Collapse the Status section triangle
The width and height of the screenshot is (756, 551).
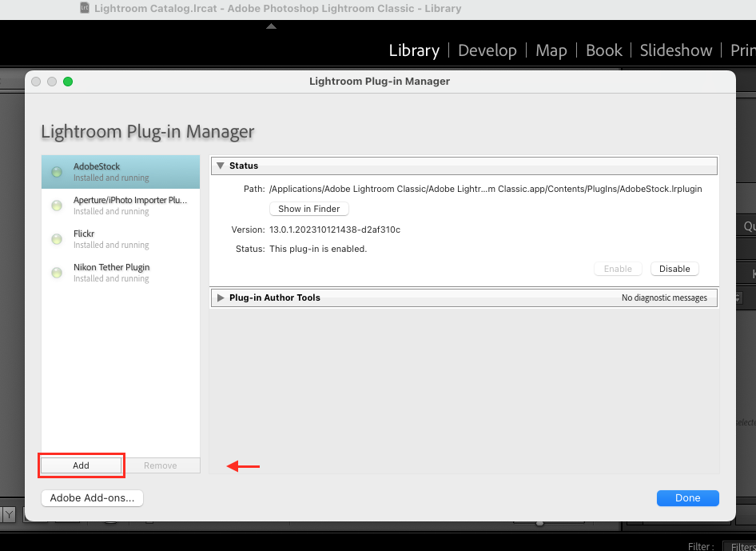[221, 166]
